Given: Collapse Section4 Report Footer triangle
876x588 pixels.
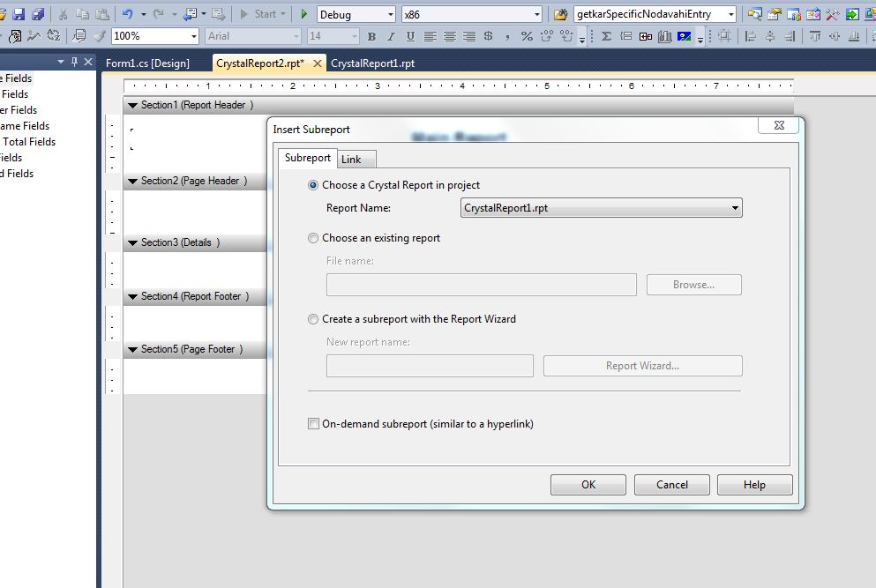Looking at the screenshot, I should click(132, 296).
